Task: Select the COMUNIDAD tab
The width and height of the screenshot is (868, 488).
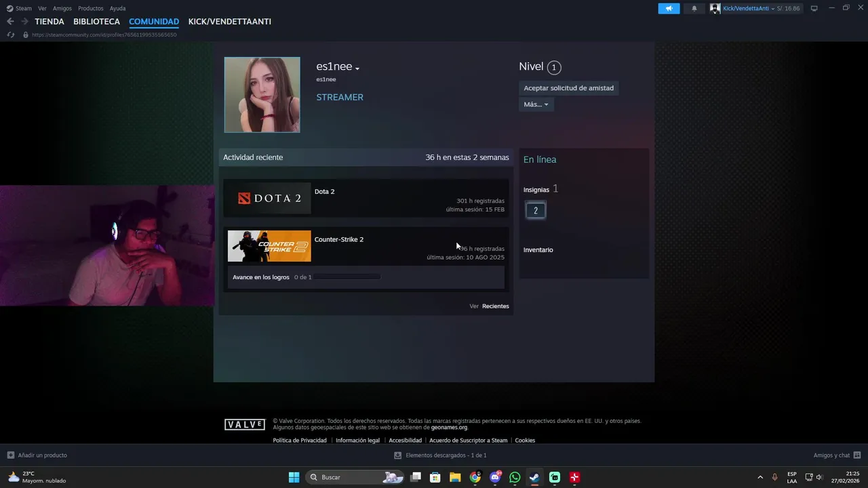Action: coord(154,22)
